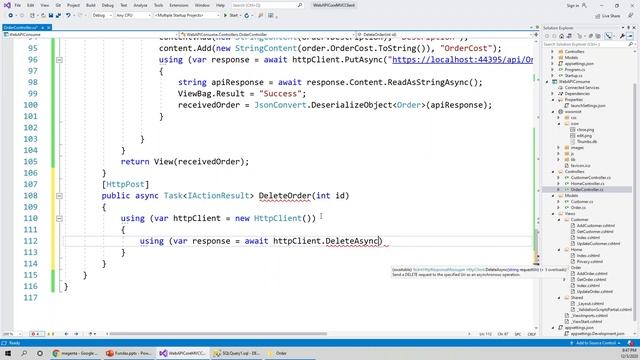This screenshot has width=640, height=360.
Task: Select Customer.cs under Models
Action: [582, 202]
